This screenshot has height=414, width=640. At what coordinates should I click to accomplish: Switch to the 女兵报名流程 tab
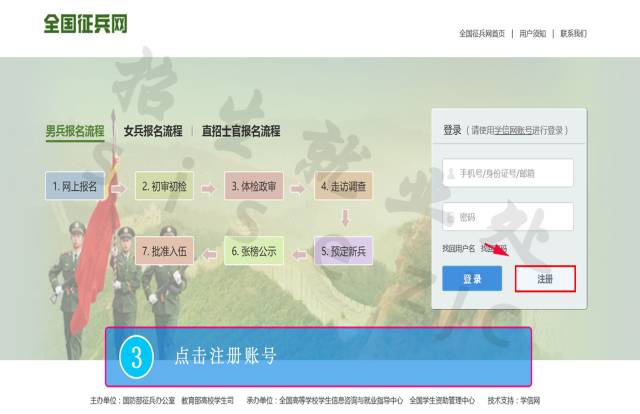(x=153, y=131)
